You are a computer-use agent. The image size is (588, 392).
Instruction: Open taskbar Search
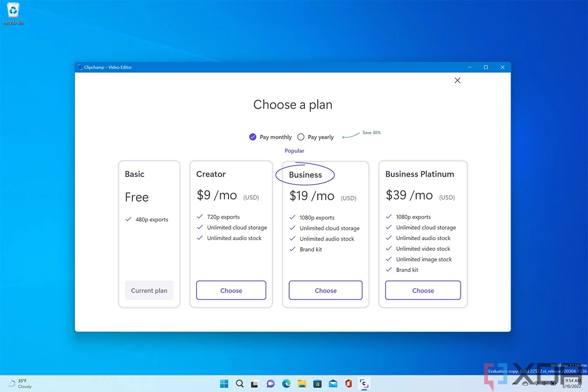(240, 384)
